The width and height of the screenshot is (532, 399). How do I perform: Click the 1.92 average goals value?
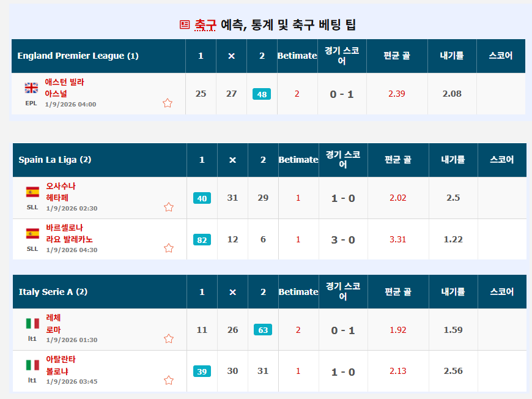tap(397, 330)
